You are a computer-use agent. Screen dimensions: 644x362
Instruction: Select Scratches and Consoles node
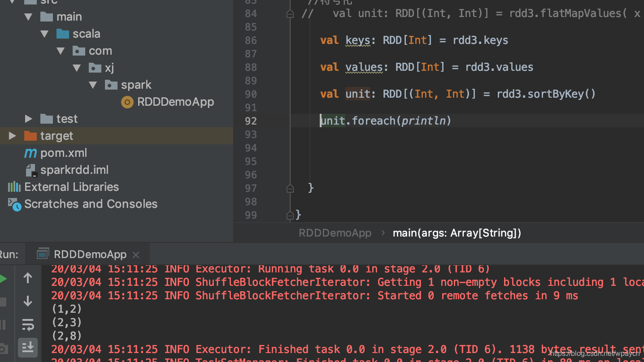click(x=91, y=204)
